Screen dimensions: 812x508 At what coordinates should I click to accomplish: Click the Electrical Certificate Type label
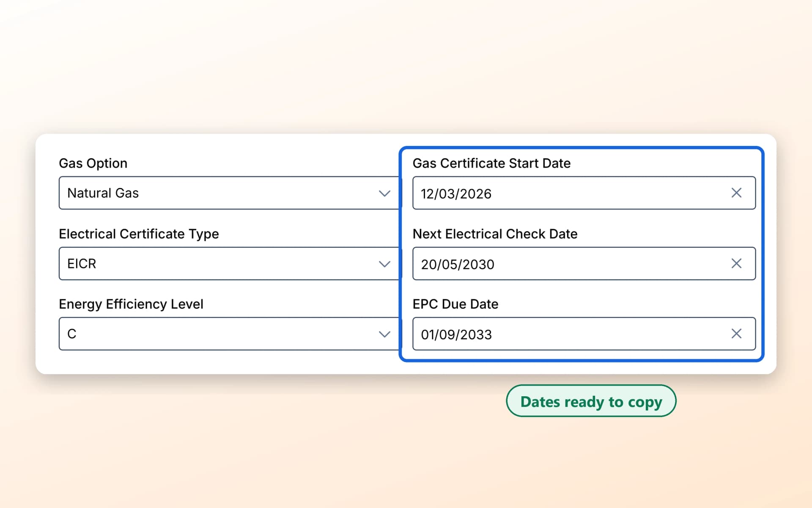(139, 234)
